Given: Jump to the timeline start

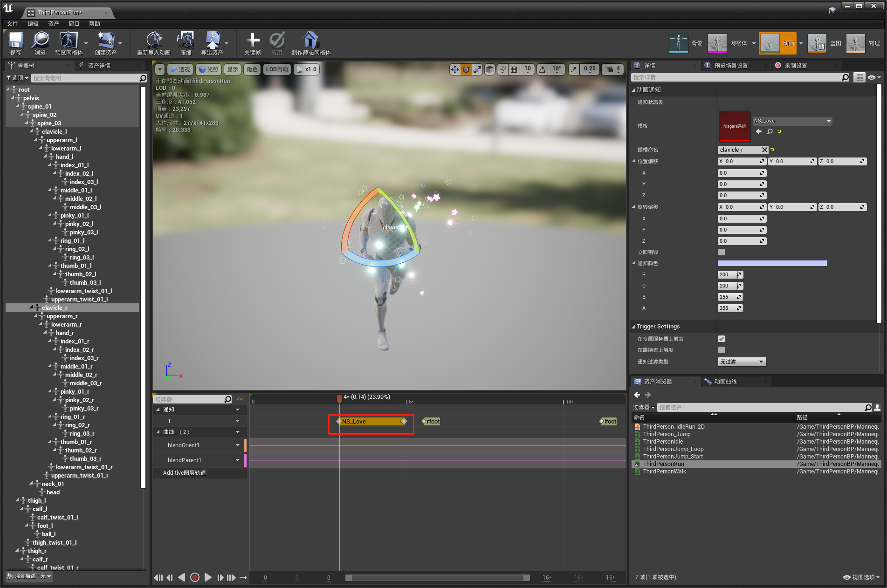Looking at the screenshot, I should 158,577.
